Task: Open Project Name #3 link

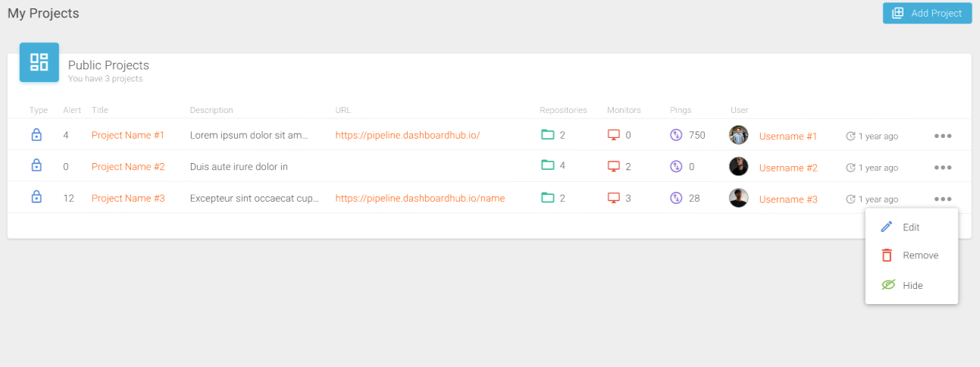Action: 128,198
